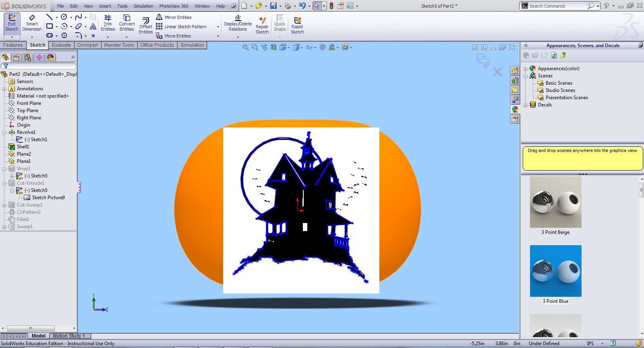Screen dimensions: 644x348
Task: Select the Smart Dimension tool
Action: pos(32,23)
